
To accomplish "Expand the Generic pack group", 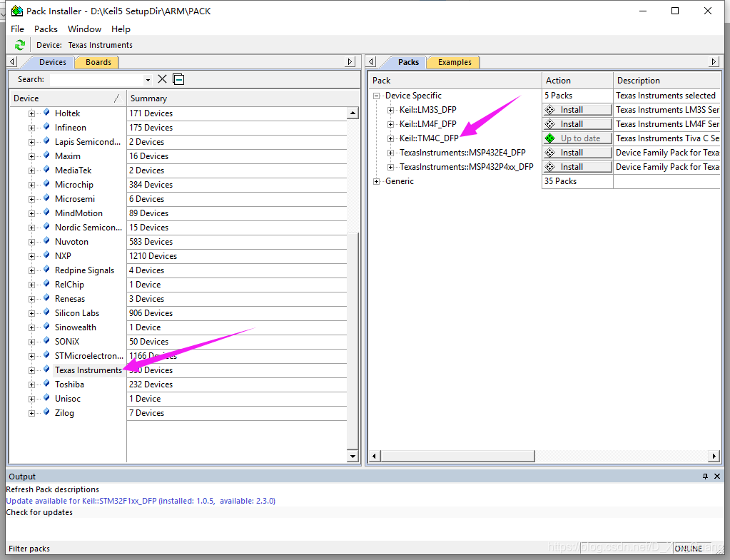I will 376,181.
